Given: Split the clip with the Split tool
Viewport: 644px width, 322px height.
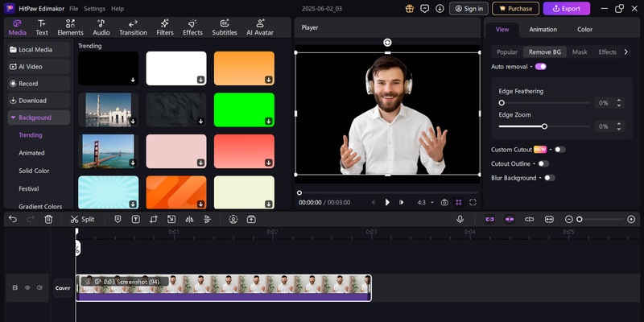Looking at the screenshot, I should (82, 219).
